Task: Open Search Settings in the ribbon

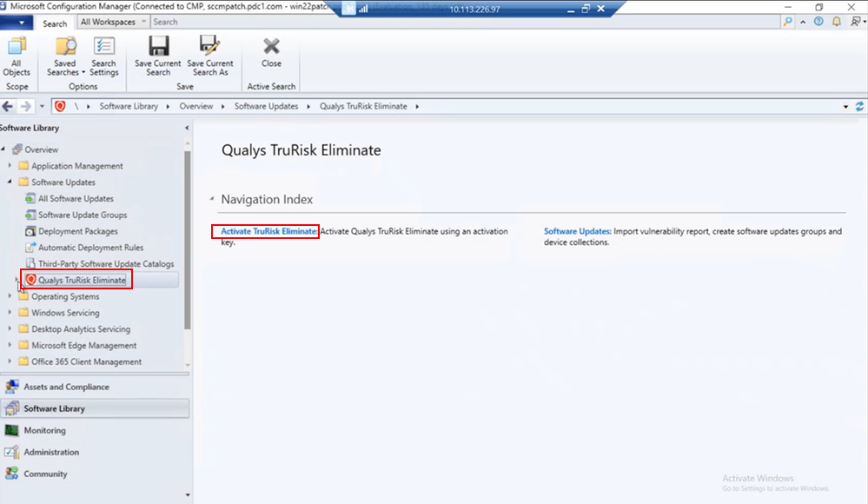Action: tap(103, 56)
